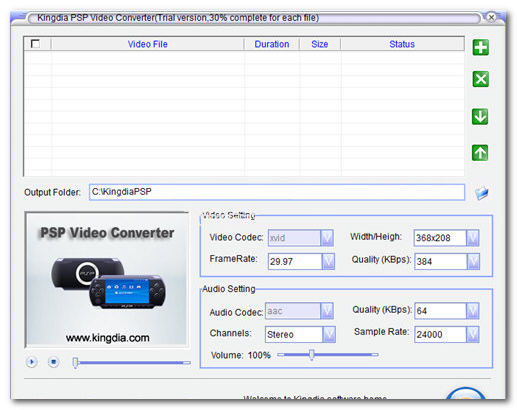517x410 pixels.
Task: Click the Output Folder path field
Action: click(277, 192)
